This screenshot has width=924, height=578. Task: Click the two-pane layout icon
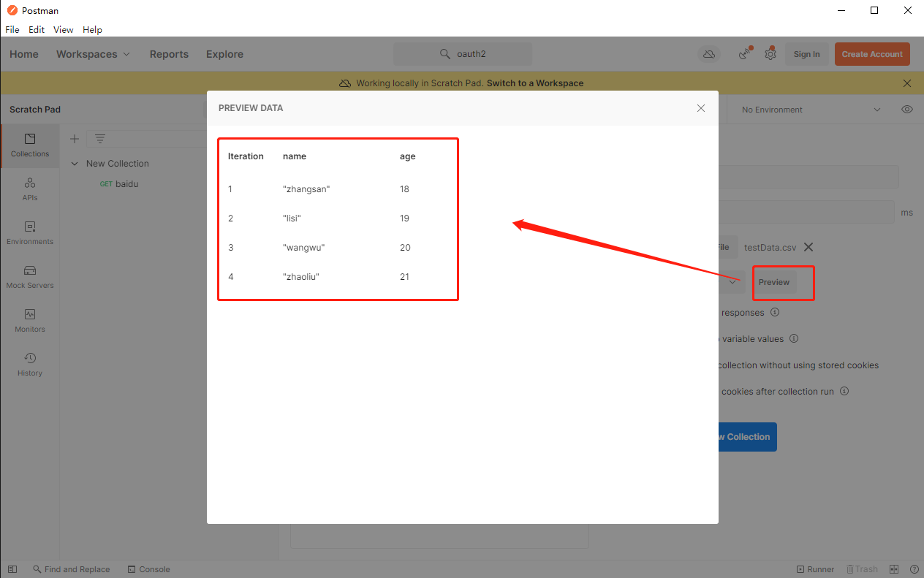point(894,569)
